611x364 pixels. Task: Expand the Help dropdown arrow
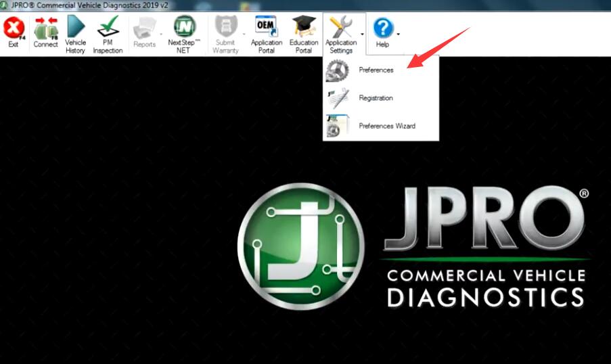(x=398, y=35)
